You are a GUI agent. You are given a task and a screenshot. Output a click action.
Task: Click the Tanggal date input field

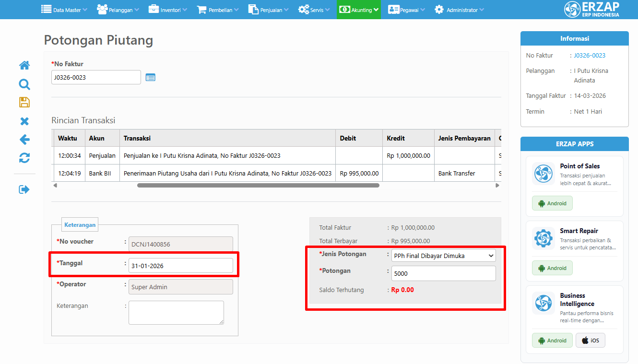tap(180, 266)
